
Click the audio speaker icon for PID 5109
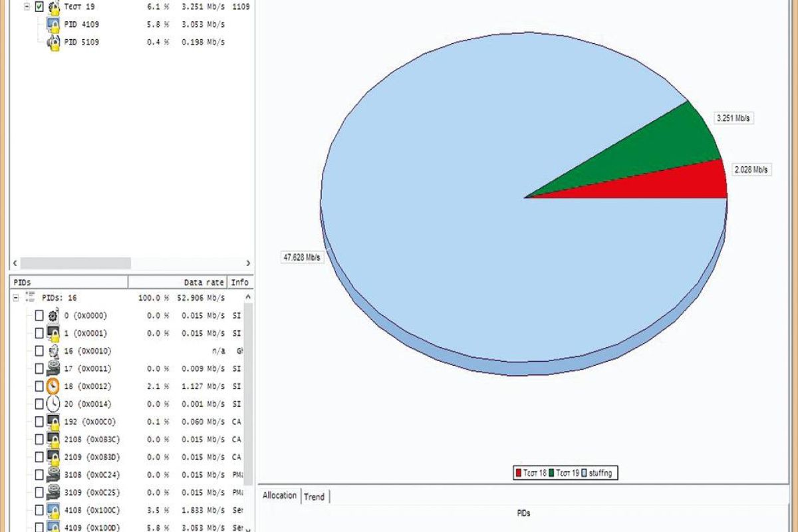[x=54, y=43]
